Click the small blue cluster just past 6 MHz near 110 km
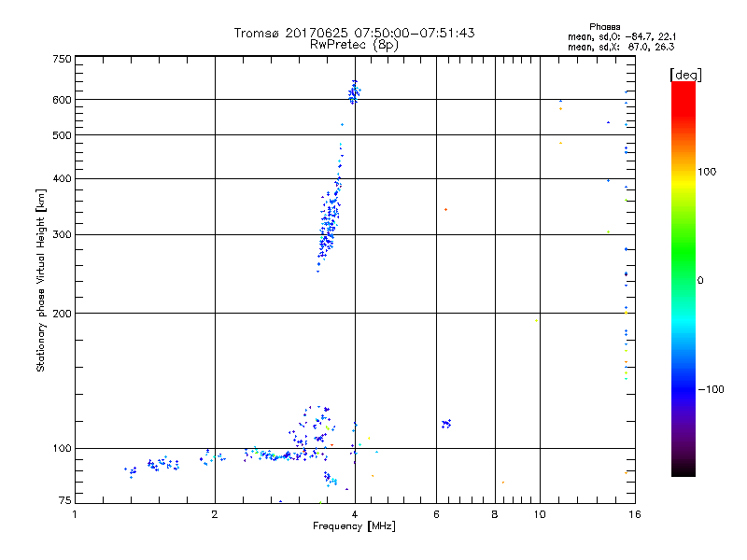 (x=446, y=424)
